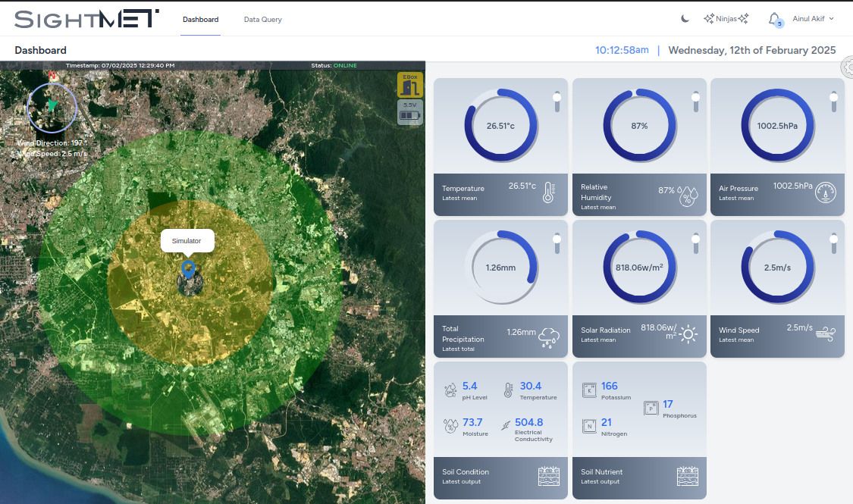Click the Dashboard page heading
Image resolution: width=853 pixels, height=504 pixels.
click(40, 50)
